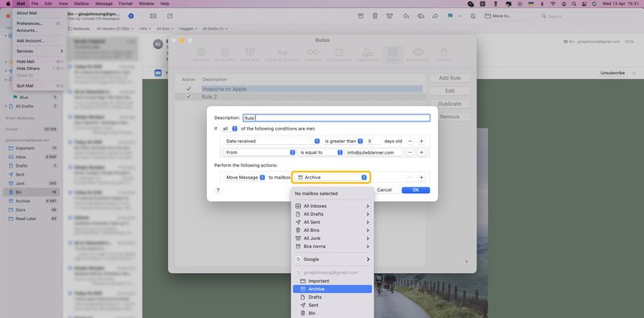644x318 pixels.
Task: Click the help question mark in rule dialog
Action: tap(217, 190)
